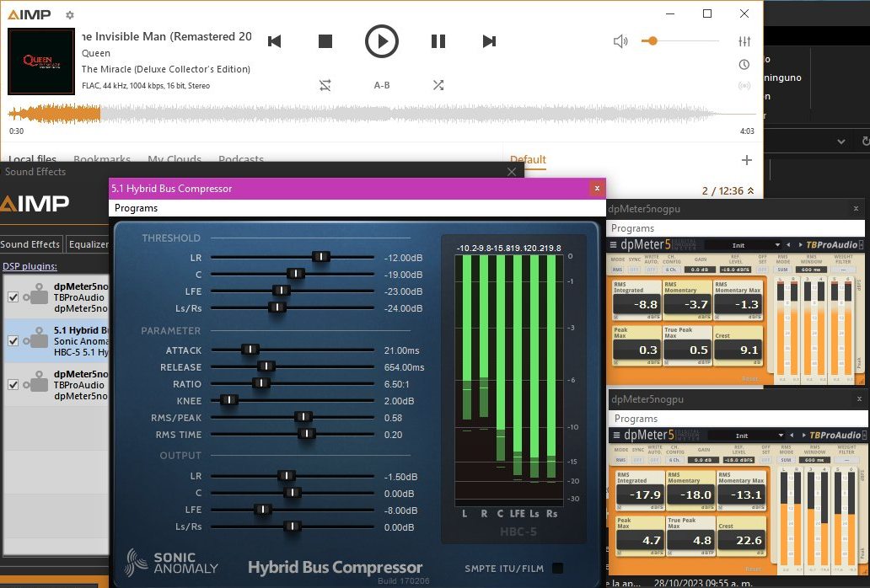Open Init preset dropdown in dpMeter showing -17.9

point(747,436)
